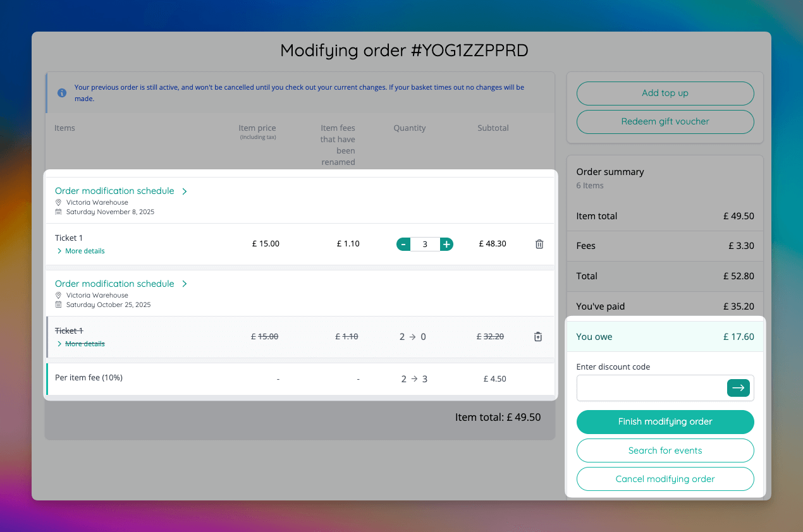Open More details for Ticket 1

[x=80, y=251]
